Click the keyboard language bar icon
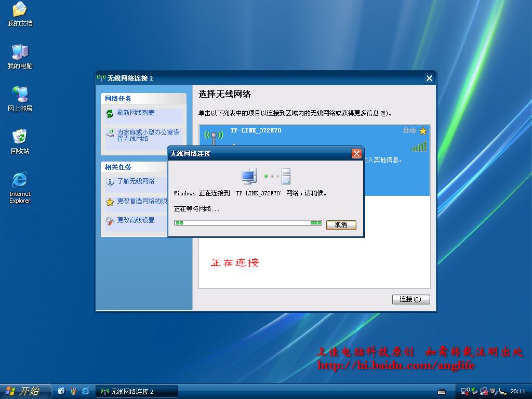The width and height of the screenshot is (532, 399). (442, 392)
